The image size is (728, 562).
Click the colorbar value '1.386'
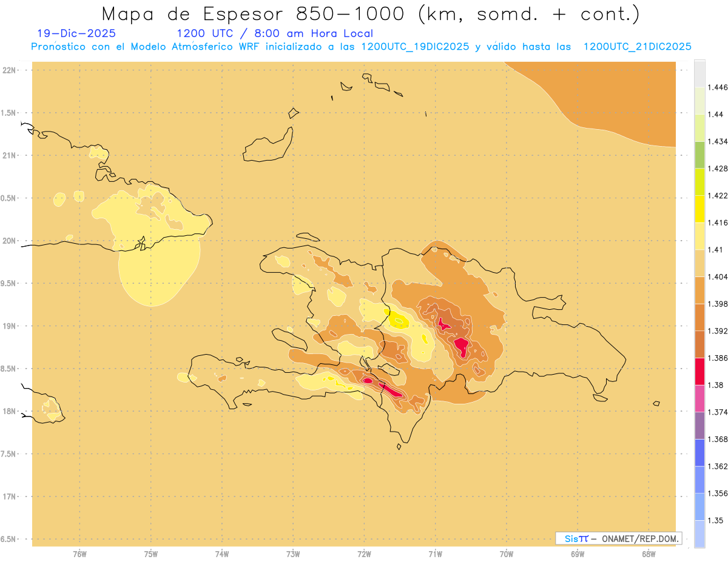[717, 358]
